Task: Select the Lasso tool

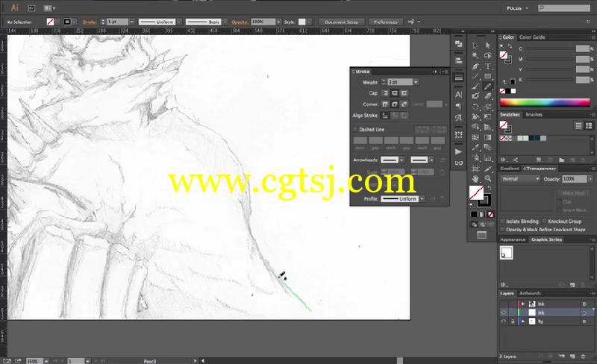Action: 488,56
